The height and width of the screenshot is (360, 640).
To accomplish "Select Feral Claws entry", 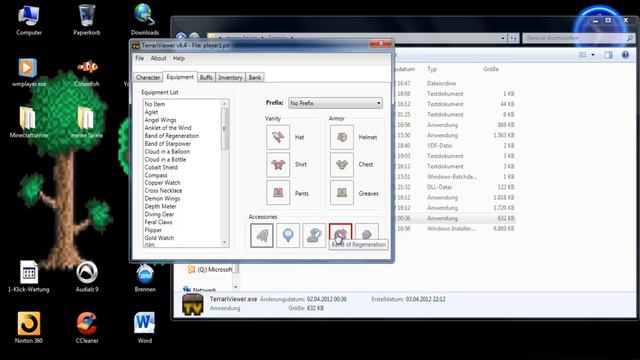I will click(158, 222).
